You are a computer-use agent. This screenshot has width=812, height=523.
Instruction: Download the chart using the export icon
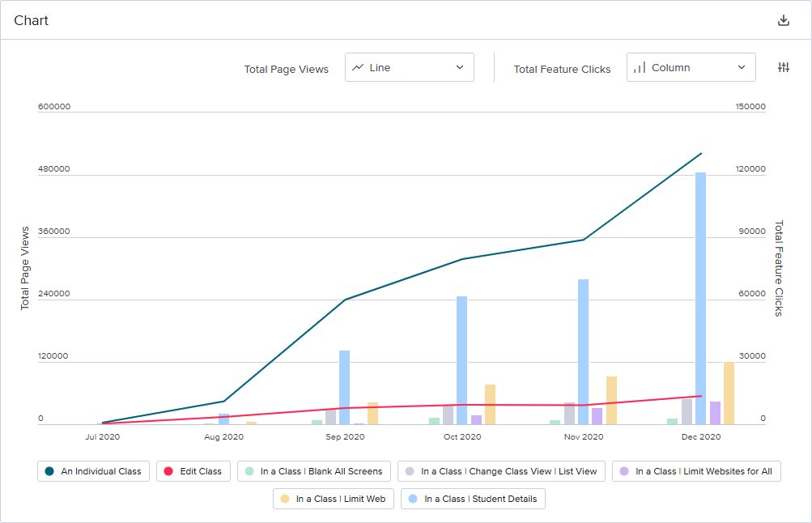783,19
